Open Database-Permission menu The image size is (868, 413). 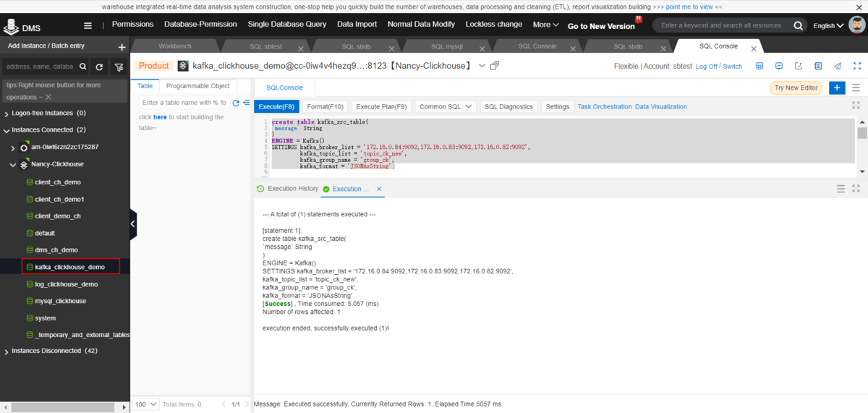click(200, 24)
